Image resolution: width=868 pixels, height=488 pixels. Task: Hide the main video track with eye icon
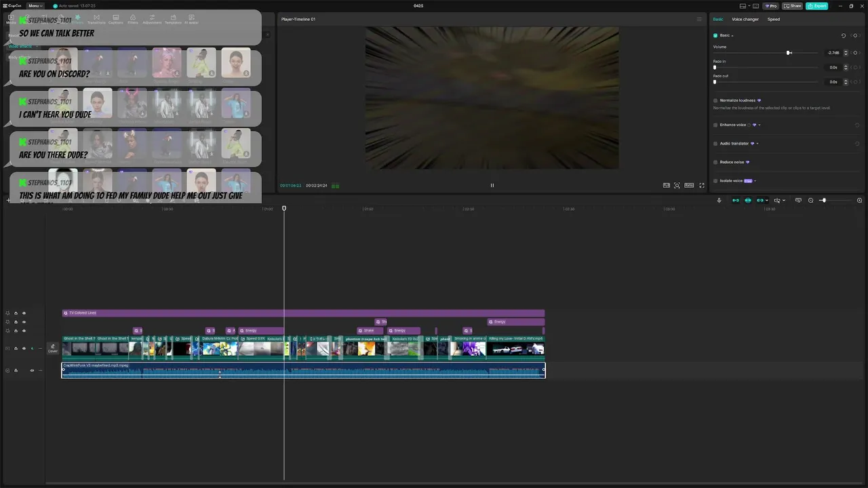pyautogui.click(x=24, y=348)
